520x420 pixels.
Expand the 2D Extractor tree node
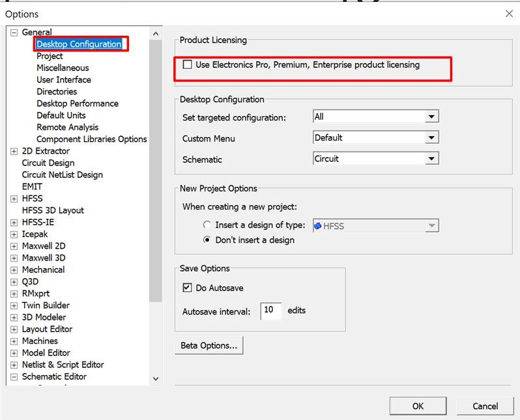tap(14, 151)
